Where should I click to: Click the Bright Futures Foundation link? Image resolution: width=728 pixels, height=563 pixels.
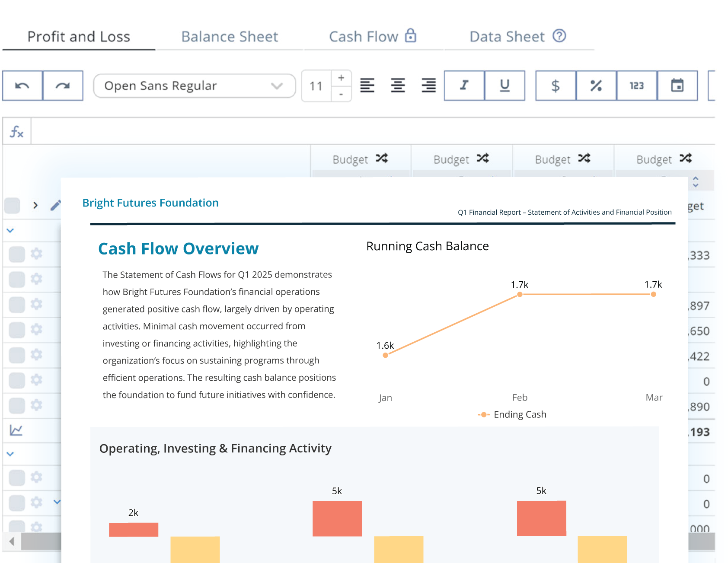pos(150,203)
